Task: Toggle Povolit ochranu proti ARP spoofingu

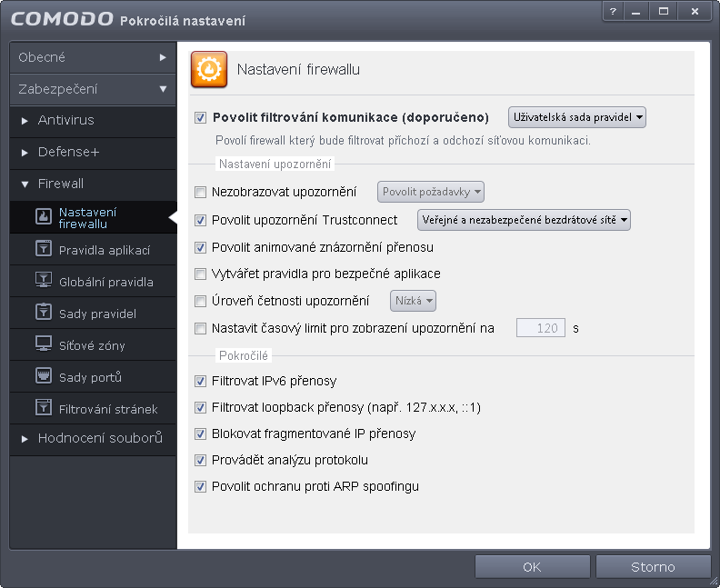Action: click(200, 486)
